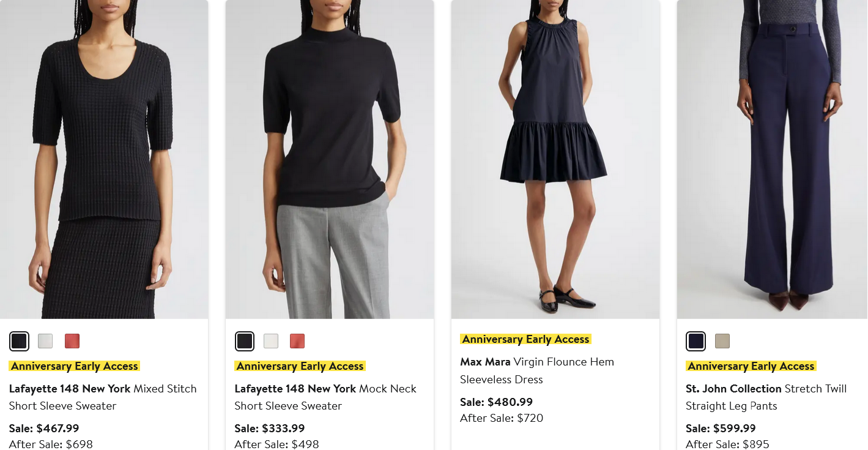Open St. John Collection Stretch Twill Pants link
Screen dimensions: 868x450
click(x=766, y=397)
